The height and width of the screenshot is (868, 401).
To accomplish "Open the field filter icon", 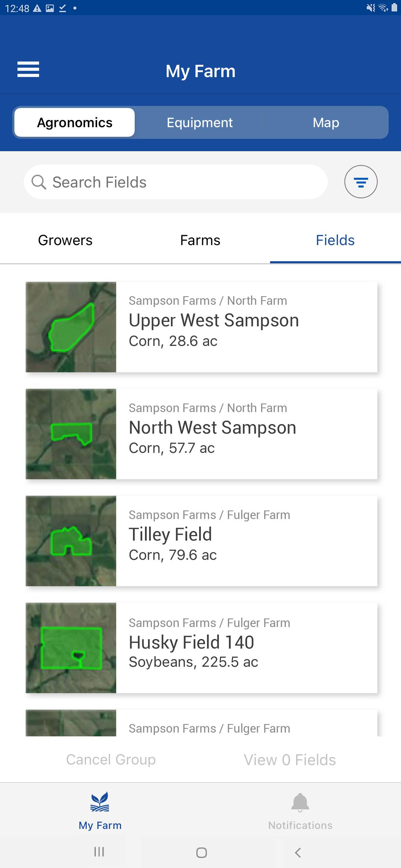I will 361,182.
